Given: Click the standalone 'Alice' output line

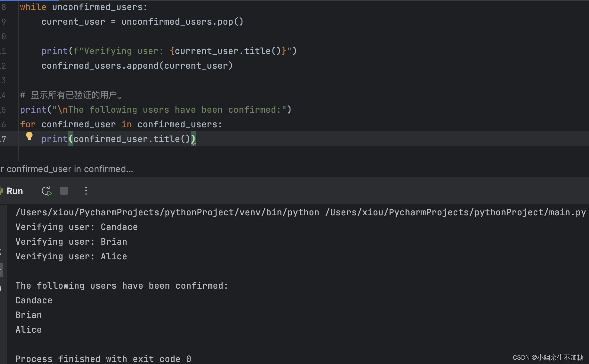Looking at the screenshot, I should [x=29, y=330].
